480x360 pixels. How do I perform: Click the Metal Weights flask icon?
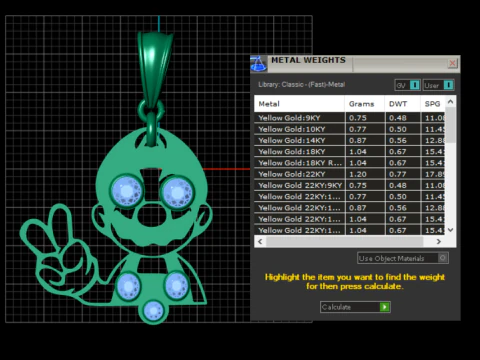258,64
